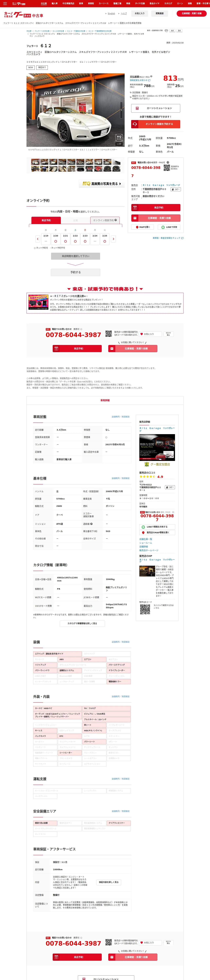210x980 pixels.
Task: Click the help icon beside 電話お問い合わせ in the sidebar
Action: tap(168, 163)
